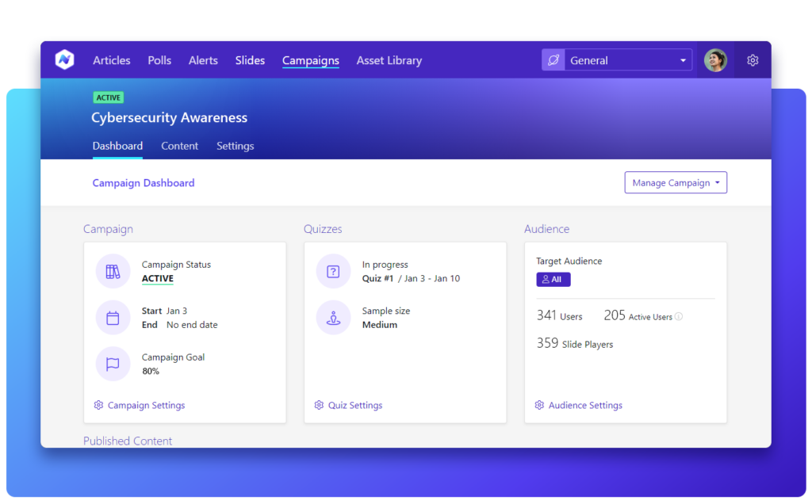Click the sample size figure icon
The width and height of the screenshot is (812, 504).
(333, 317)
